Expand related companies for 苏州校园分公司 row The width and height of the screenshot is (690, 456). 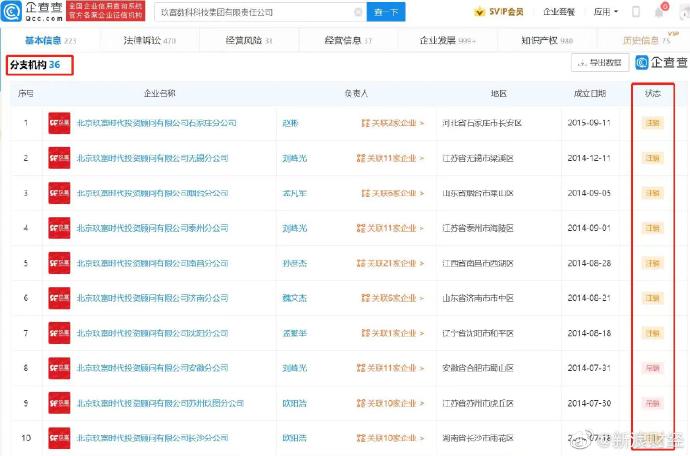pyautogui.click(x=390, y=403)
